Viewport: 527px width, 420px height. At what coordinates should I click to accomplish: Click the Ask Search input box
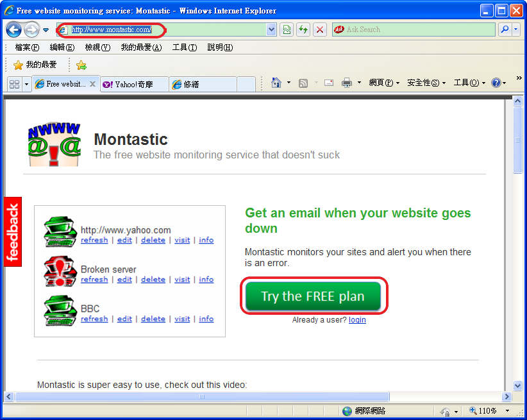tap(414, 29)
